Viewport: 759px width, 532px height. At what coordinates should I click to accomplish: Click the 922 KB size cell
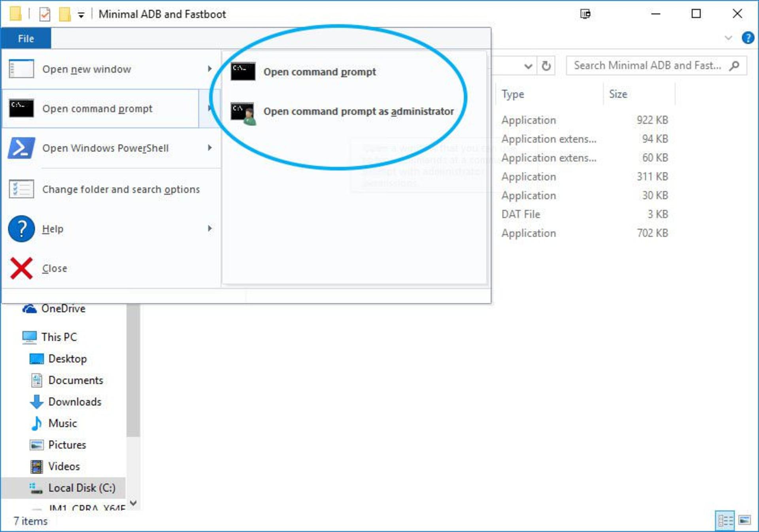click(652, 120)
